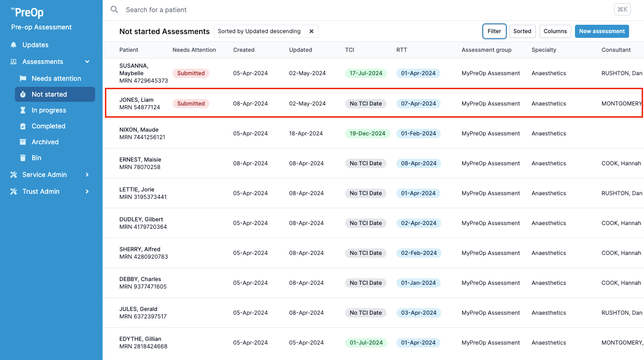This screenshot has height=360, width=644.
Task: Click the stopwatch icon for Not started
Action: pyautogui.click(x=23, y=94)
